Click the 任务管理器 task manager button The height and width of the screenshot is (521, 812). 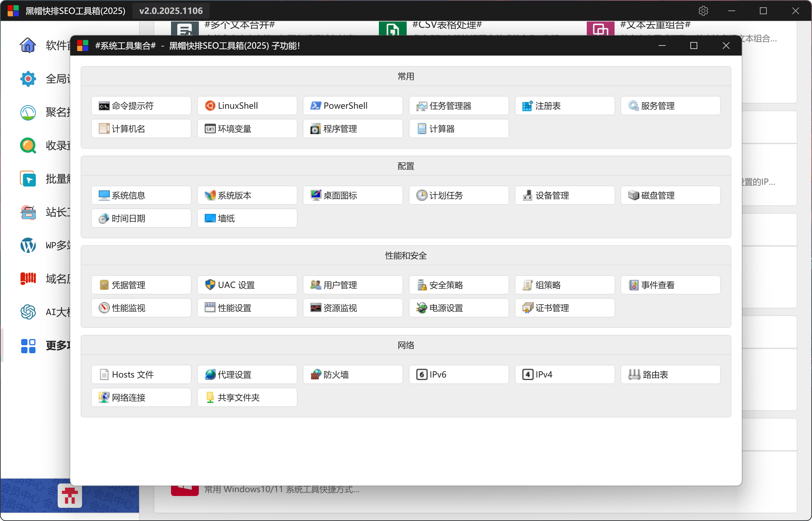coord(458,106)
